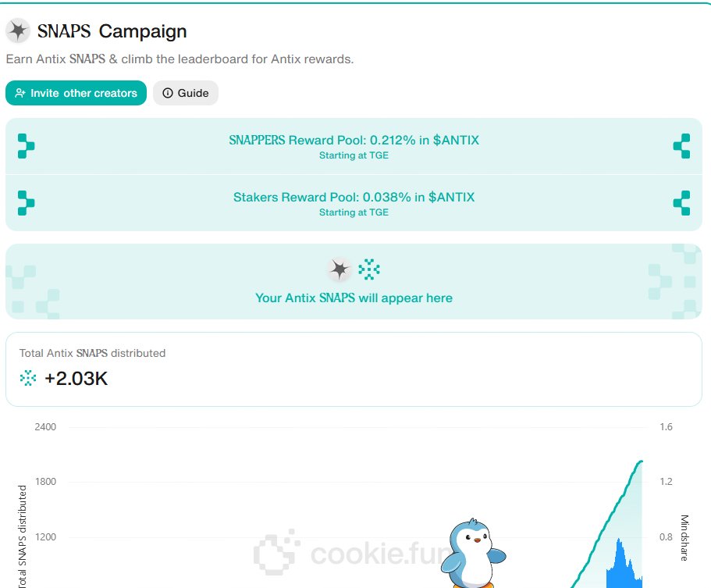This screenshot has width=711, height=588.
Task: Click 'Your Antix SNAPS will appear here' text
Action: click(354, 298)
